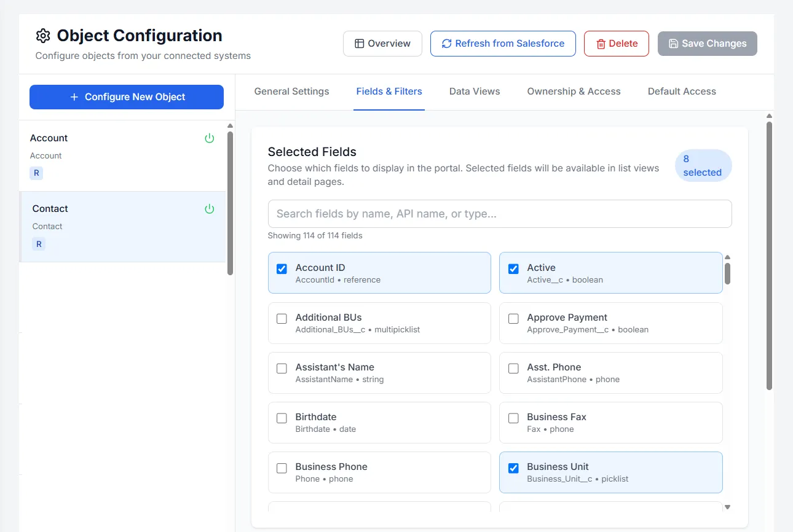The height and width of the screenshot is (532, 793).
Task: Save Changes to the configuration
Action: 708,44
